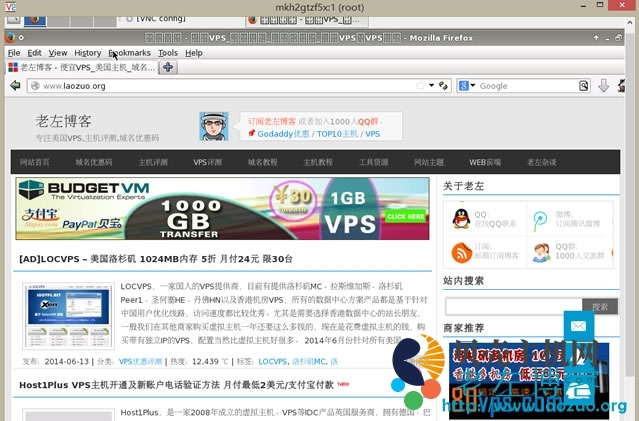Click the Downloads arrow toolbar icon
This screenshot has width=639, height=421.
[x=603, y=86]
